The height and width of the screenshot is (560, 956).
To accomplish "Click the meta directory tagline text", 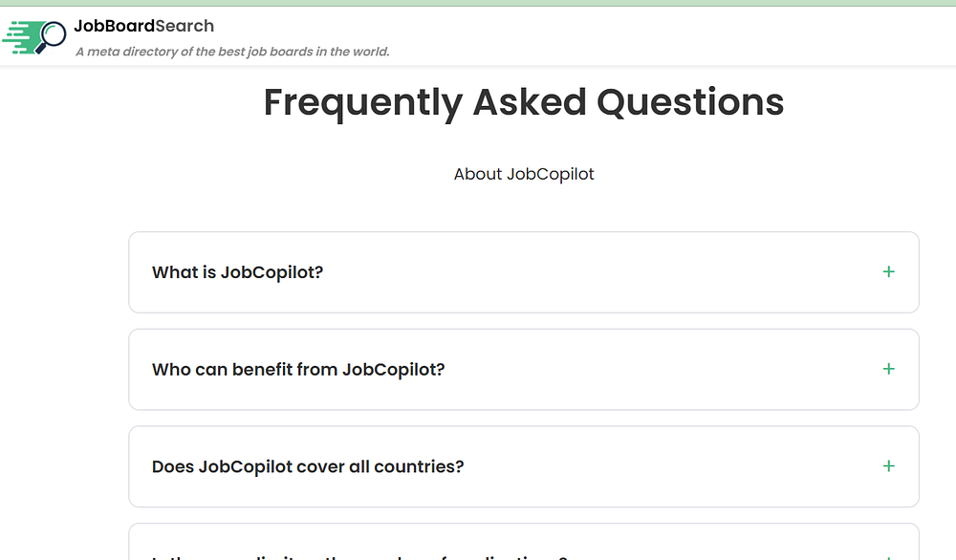I will click(x=232, y=52).
